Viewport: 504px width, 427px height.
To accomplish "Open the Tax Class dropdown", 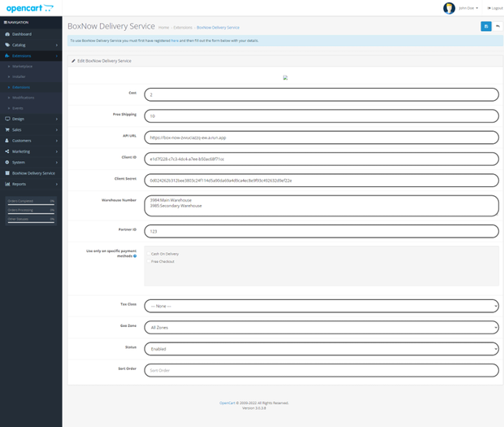I will pyautogui.click(x=321, y=306).
